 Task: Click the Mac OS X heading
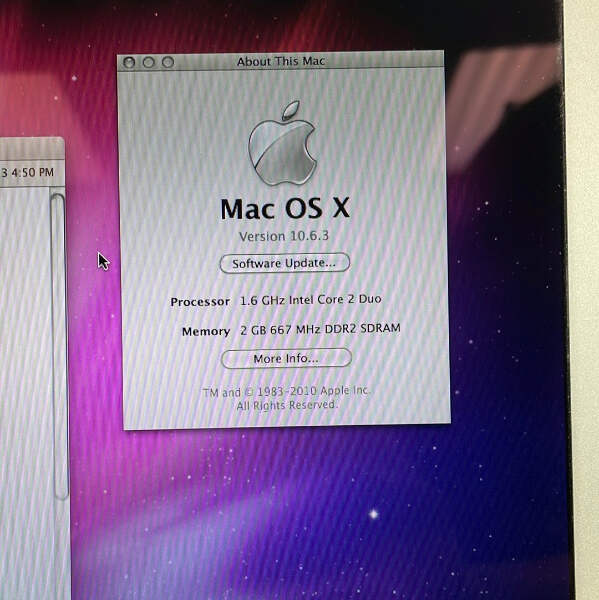point(285,209)
